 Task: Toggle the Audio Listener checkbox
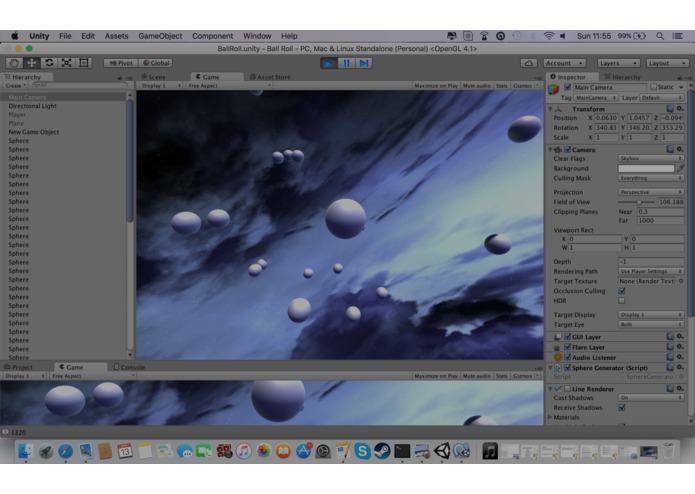click(x=567, y=358)
